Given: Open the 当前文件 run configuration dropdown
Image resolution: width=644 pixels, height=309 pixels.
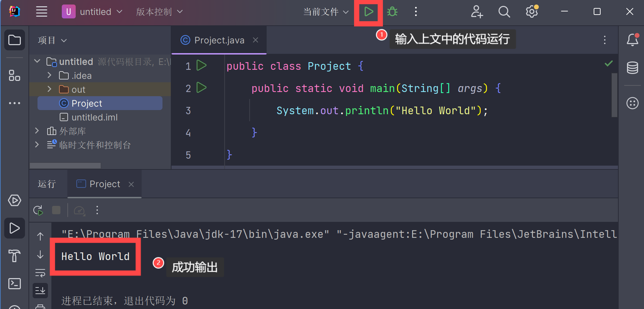Looking at the screenshot, I should [326, 12].
